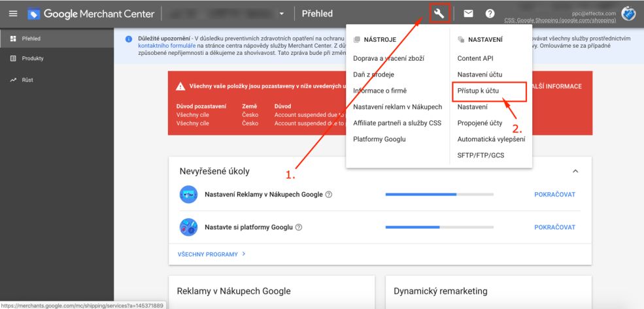
Task: Click the Produkty list sidebar icon
Action: click(x=12, y=58)
